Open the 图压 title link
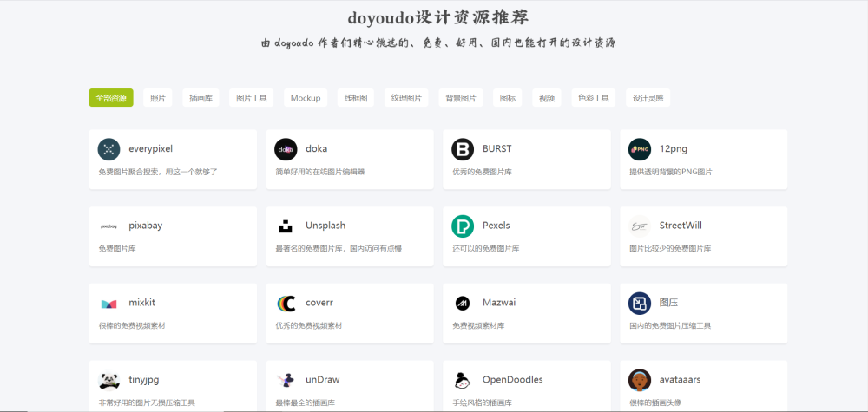The image size is (868, 412). (668, 303)
